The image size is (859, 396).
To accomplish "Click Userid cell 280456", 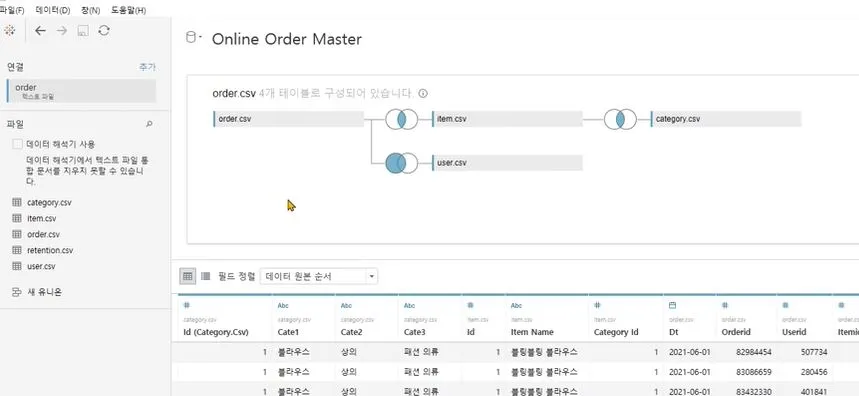I will click(814, 371).
